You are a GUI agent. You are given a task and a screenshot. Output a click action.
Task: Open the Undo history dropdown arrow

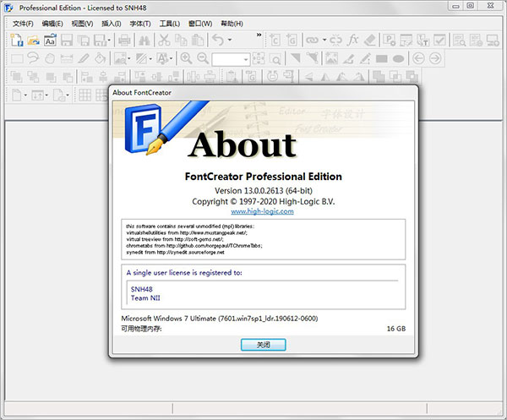[x=230, y=40]
